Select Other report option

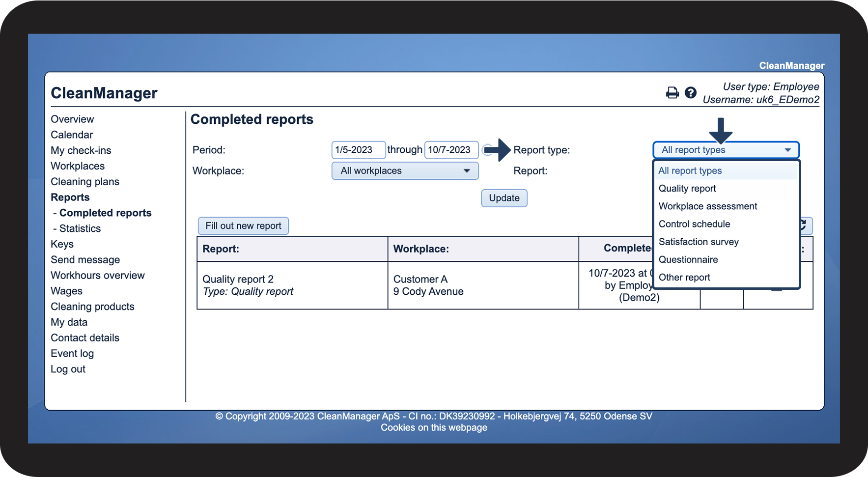(x=684, y=278)
